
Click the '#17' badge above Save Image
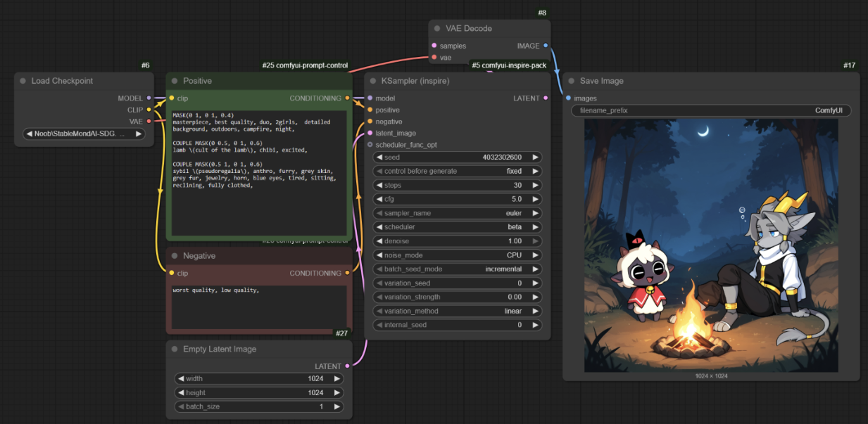pos(849,65)
